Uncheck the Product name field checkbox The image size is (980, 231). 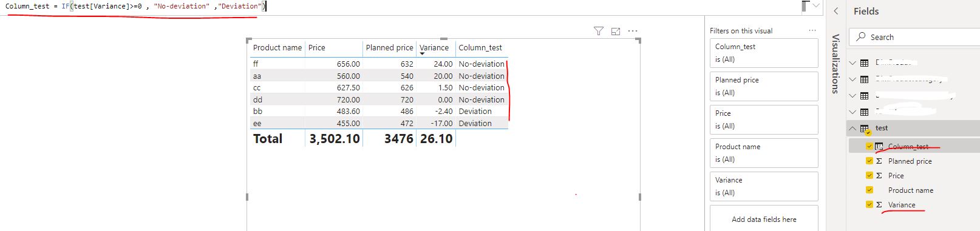pyautogui.click(x=869, y=190)
